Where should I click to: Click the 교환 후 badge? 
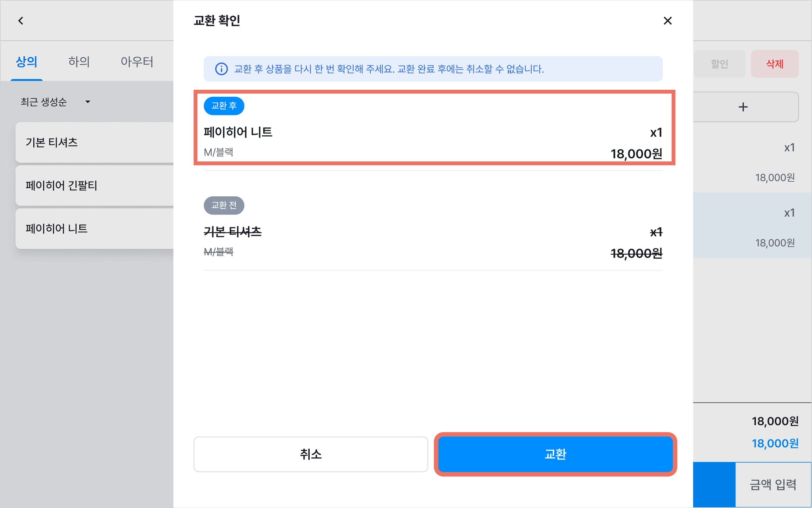coord(224,106)
